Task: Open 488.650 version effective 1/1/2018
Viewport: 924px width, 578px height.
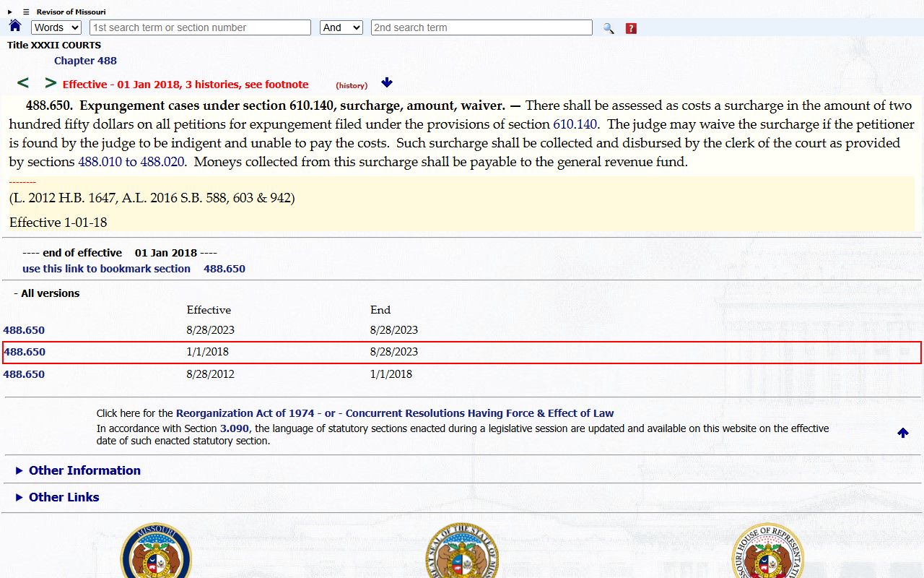Action: coord(24,352)
